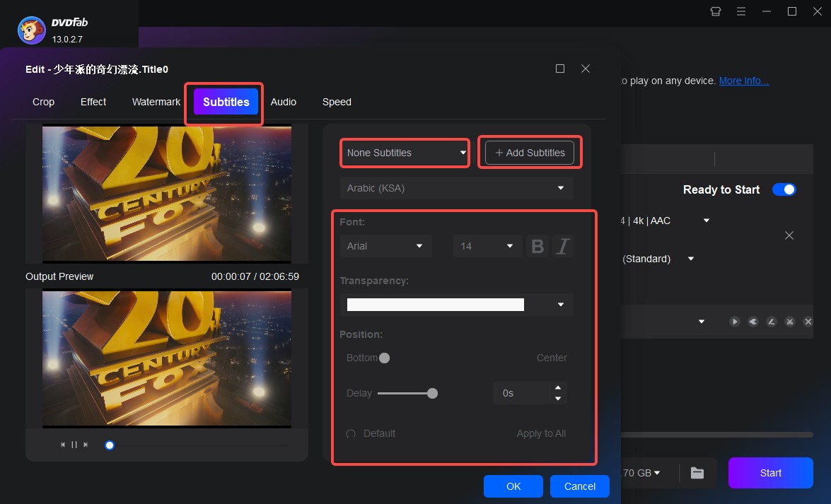Open the font size 14 dropdown
Screen dimensions: 831x504
pos(486,246)
